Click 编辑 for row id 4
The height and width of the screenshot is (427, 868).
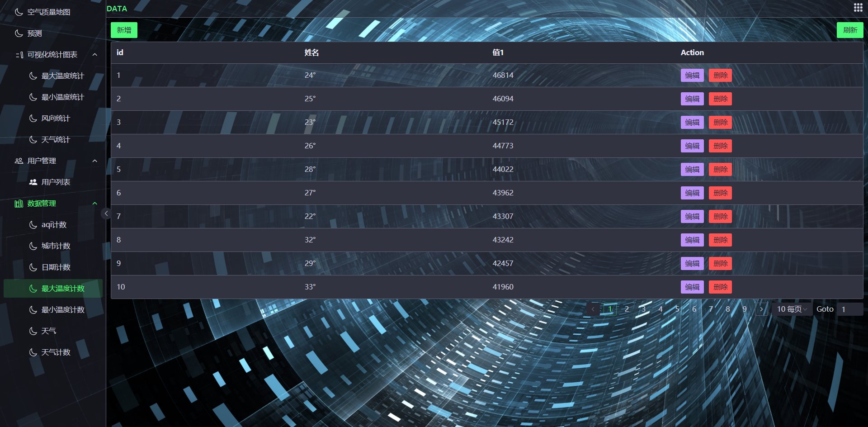pos(692,146)
